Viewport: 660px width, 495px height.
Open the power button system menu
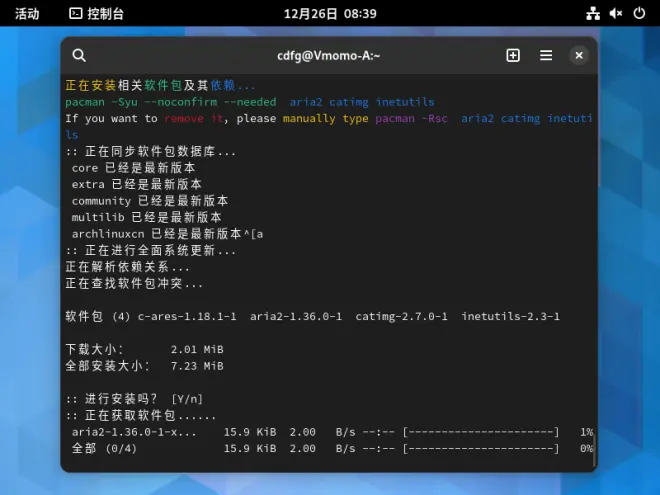pyautogui.click(x=639, y=13)
